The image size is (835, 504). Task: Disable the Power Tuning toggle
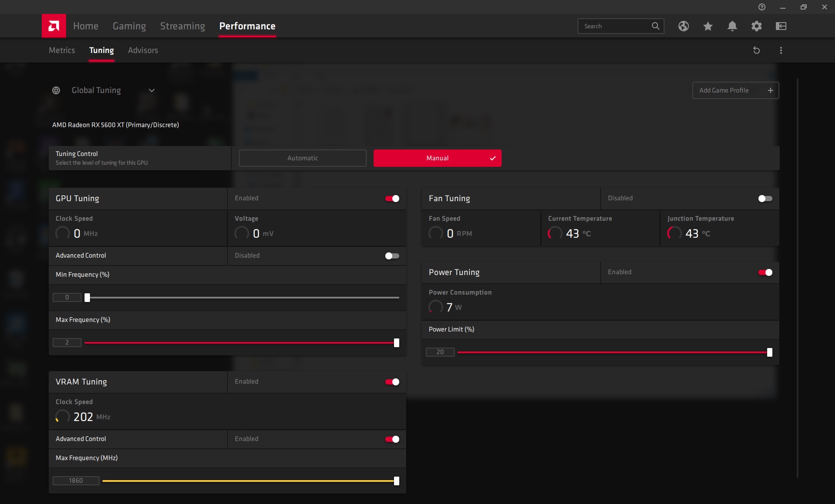[x=765, y=272]
